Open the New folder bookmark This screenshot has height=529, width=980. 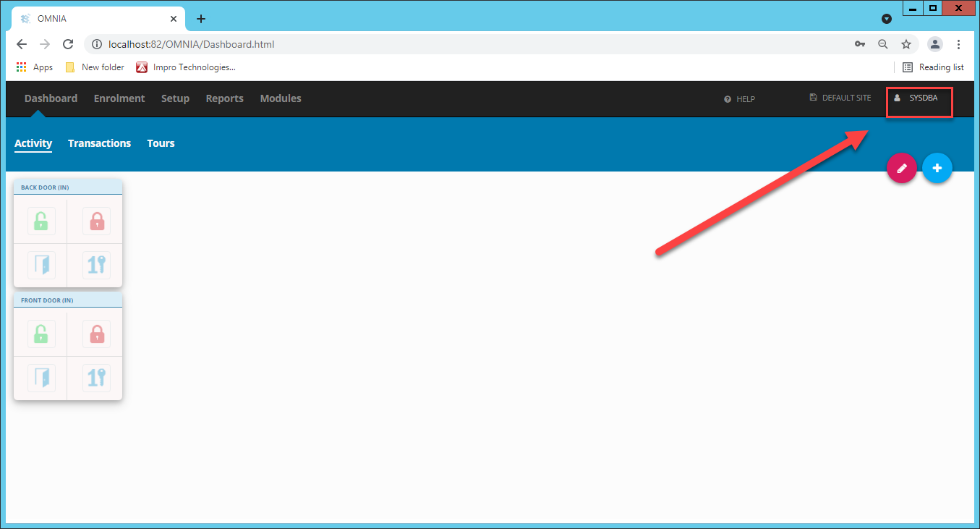pos(95,67)
